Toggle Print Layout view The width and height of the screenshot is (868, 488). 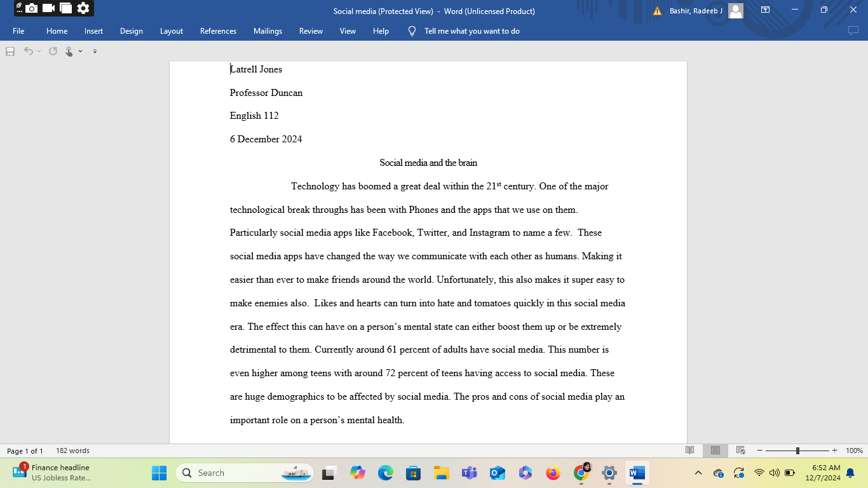pos(715,450)
